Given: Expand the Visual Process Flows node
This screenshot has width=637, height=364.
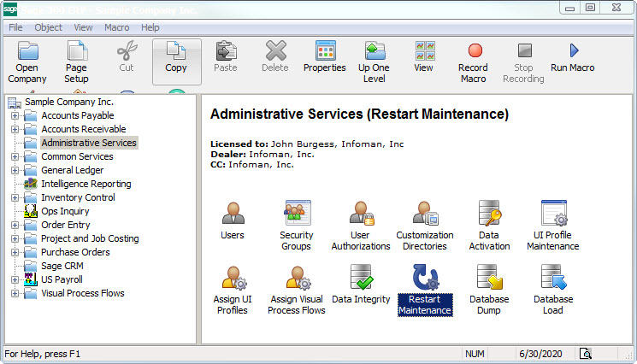Looking at the screenshot, I should pyautogui.click(x=15, y=293).
